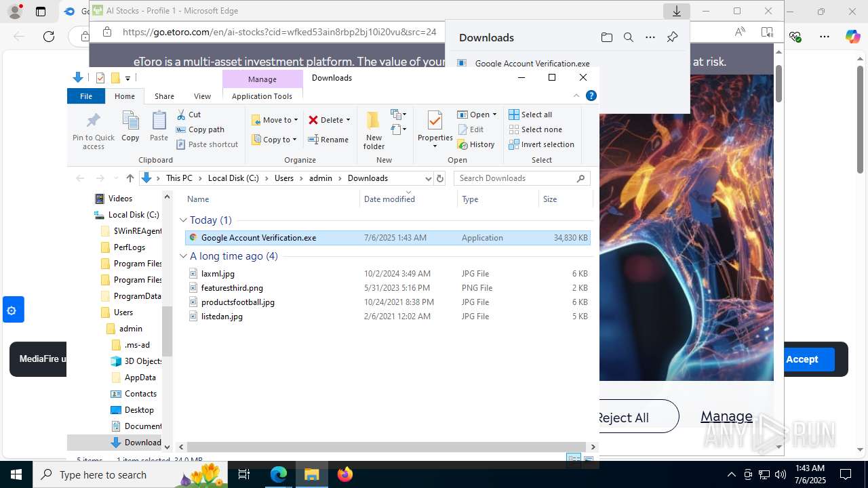Collapse the A long time ago group
Image resolution: width=868 pixels, height=488 pixels.
[x=183, y=256]
